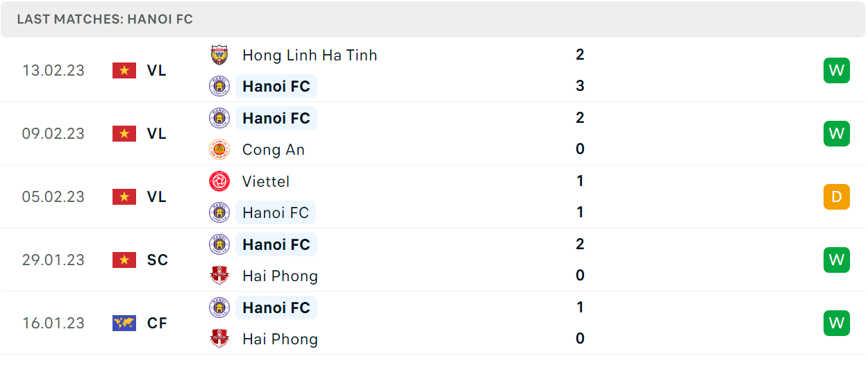Select highlighted Hanoi FC in 09.02.23 match
The height and width of the screenshot is (370, 868).
click(276, 118)
